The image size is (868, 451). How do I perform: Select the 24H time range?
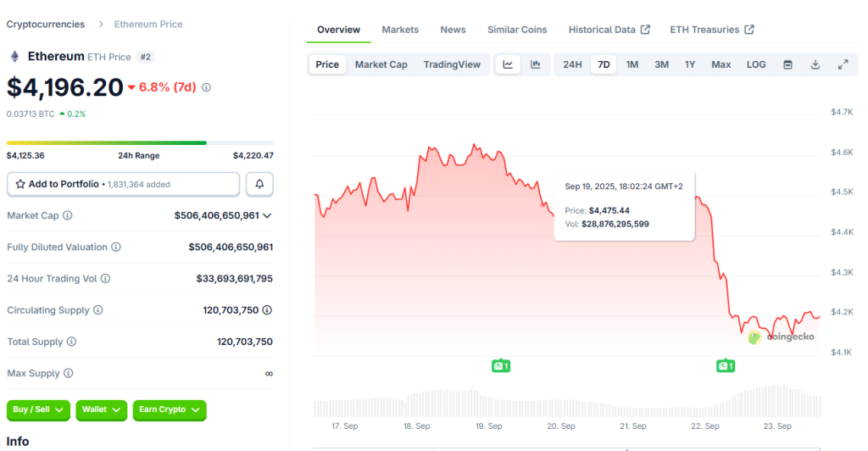[572, 64]
